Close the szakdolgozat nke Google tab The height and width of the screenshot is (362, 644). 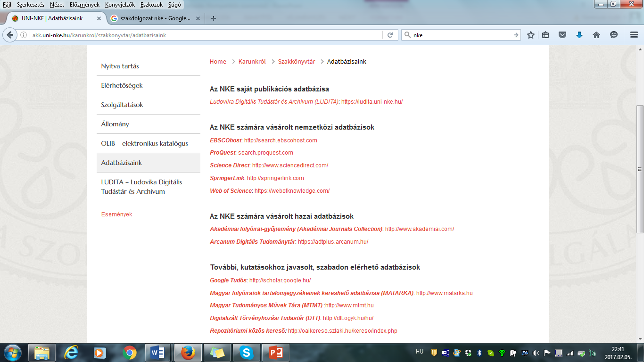pos(198,18)
